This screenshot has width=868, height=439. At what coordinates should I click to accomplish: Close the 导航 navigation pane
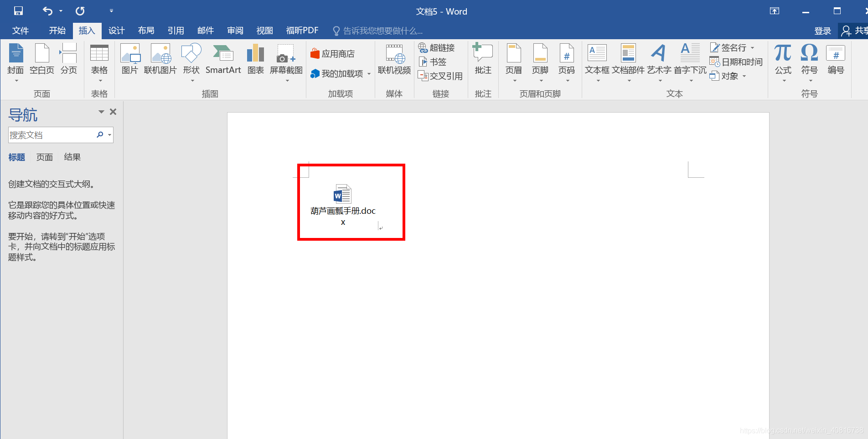(x=113, y=112)
